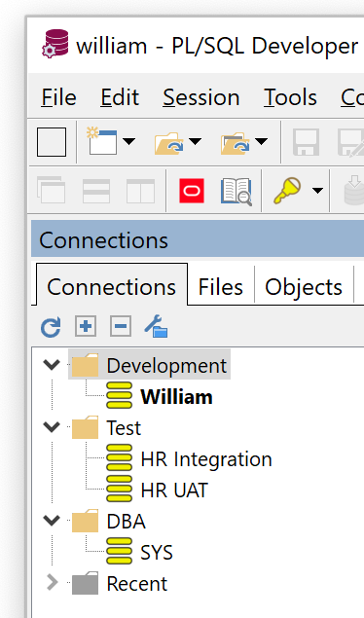The image size is (364, 618).
Task: Collapse the Test folder chevron
Action: 52,427
